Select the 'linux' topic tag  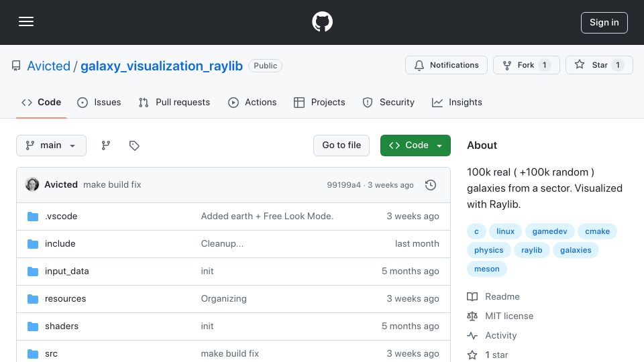505,231
